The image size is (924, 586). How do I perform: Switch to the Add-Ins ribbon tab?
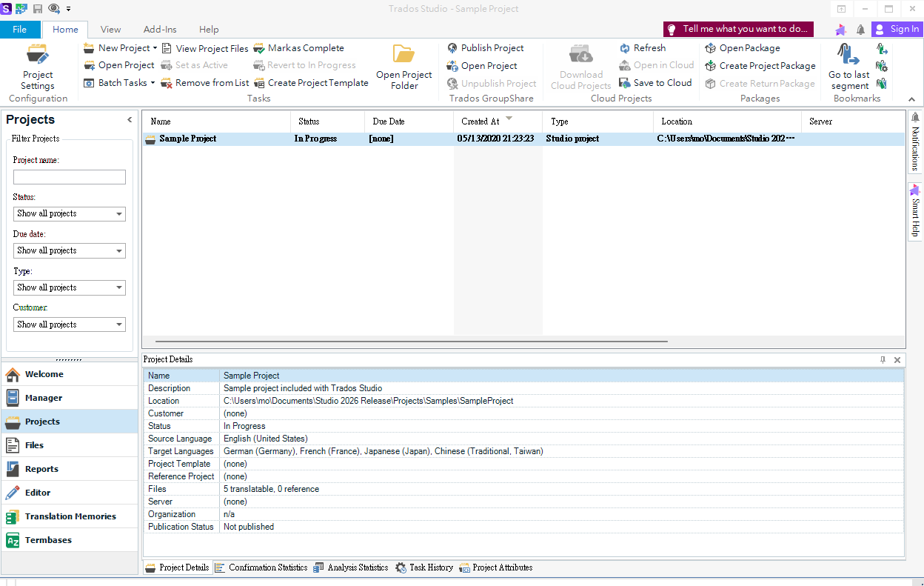[160, 30]
